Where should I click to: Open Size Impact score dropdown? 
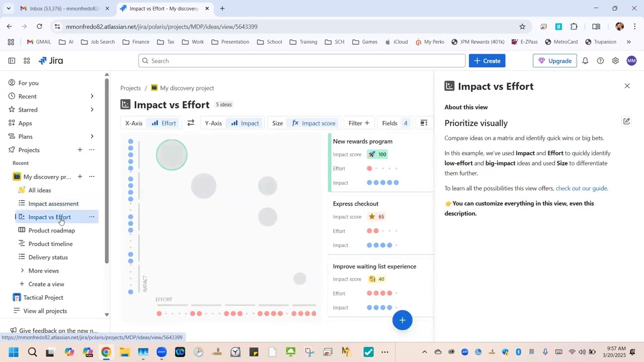pyautogui.click(x=313, y=123)
